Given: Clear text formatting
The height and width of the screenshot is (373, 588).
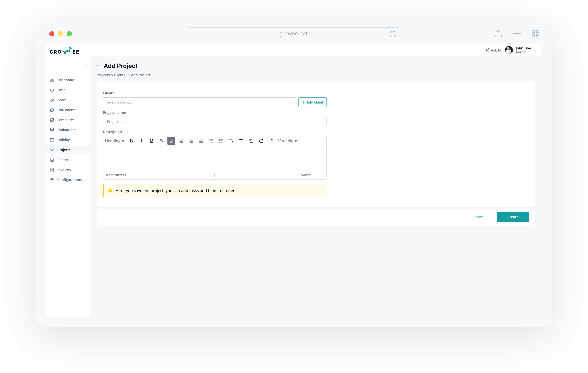Looking at the screenshot, I should [x=271, y=141].
